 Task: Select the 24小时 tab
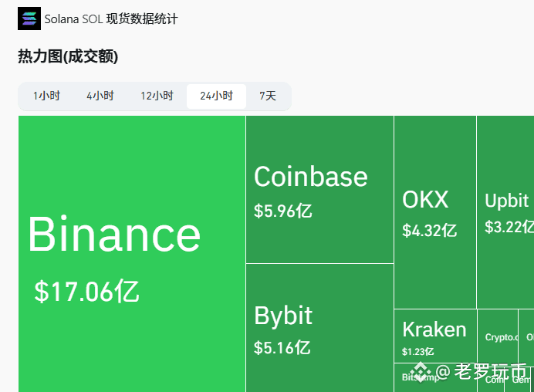pos(216,96)
